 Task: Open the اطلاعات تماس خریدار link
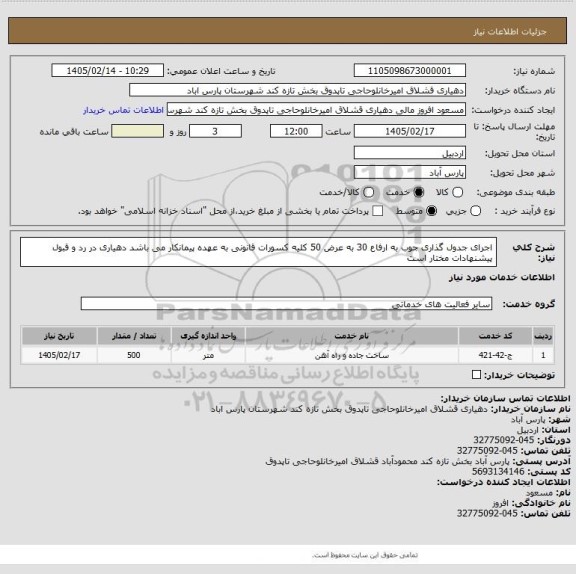click(123, 111)
